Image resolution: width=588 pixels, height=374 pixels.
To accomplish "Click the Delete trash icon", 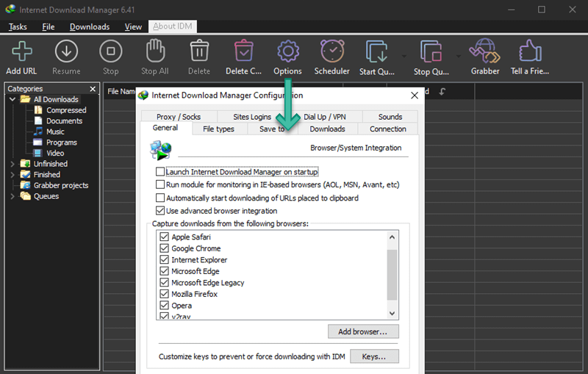I will [x=199, y=51].
